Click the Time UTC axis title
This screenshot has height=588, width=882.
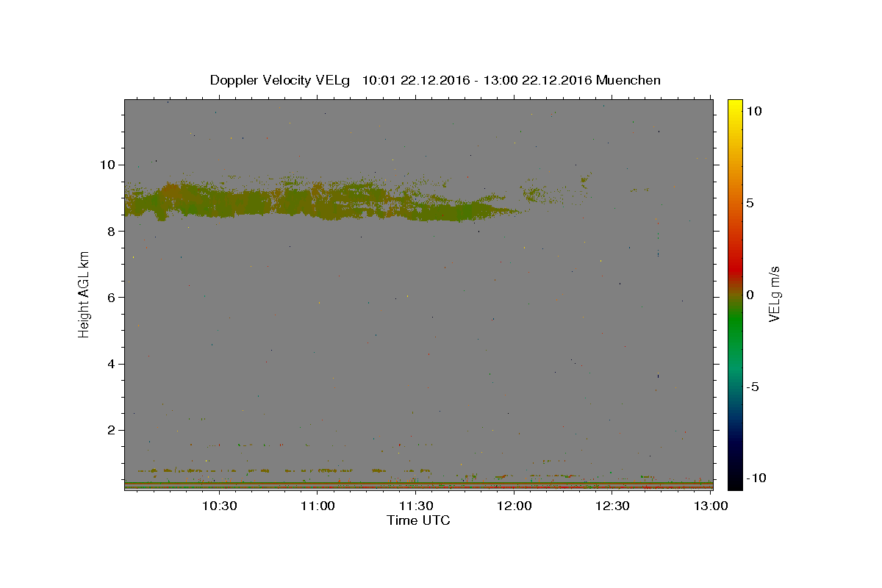click(418, 520)
